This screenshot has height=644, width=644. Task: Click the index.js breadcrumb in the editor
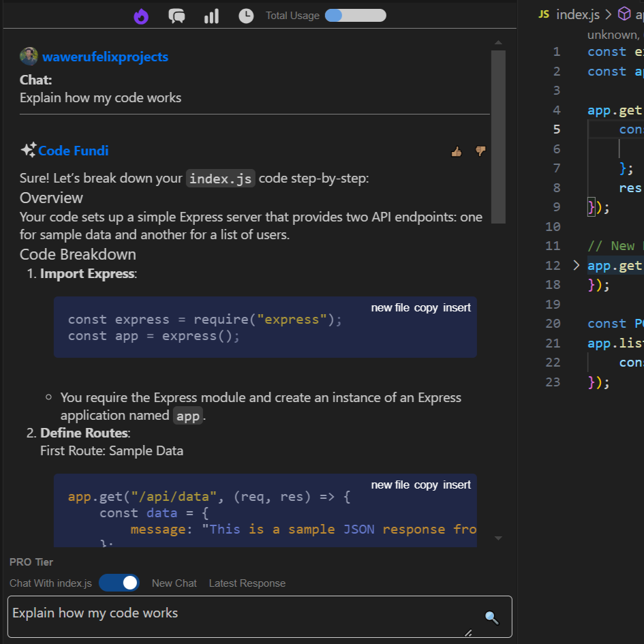(577, 15)
